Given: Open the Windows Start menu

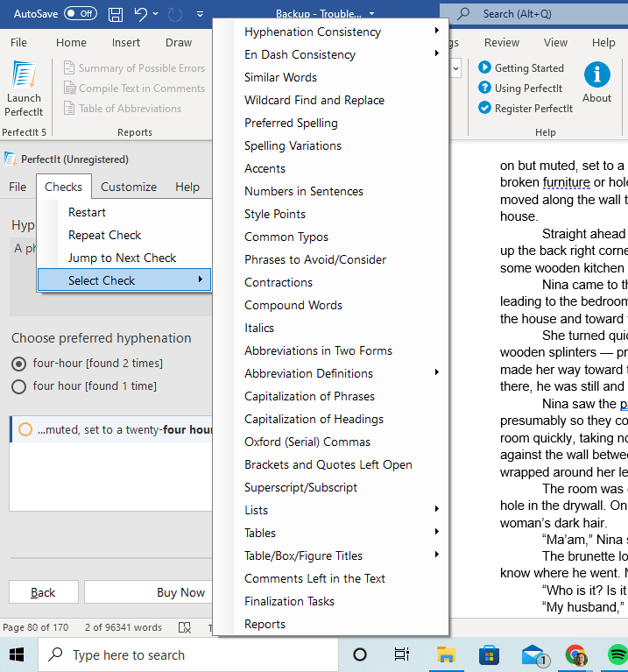Looking at the screenshot, I should 18,654.
